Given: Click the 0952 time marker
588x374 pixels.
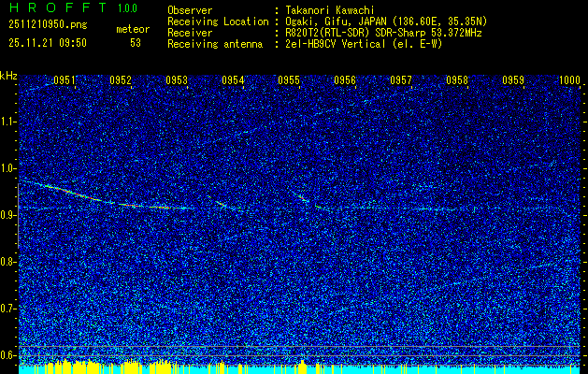Looking at the screenshot, I should click(x=121, y=80).
